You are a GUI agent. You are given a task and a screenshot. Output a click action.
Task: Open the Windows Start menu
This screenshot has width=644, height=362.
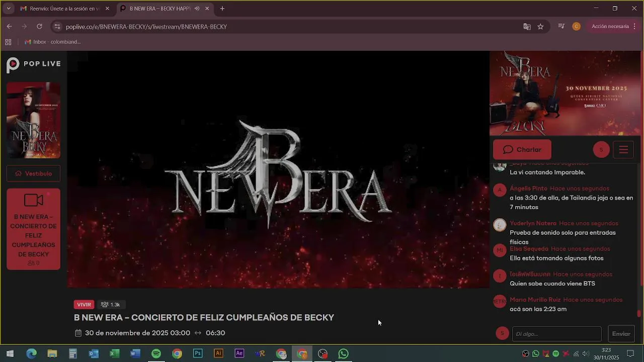pos(10,354)
